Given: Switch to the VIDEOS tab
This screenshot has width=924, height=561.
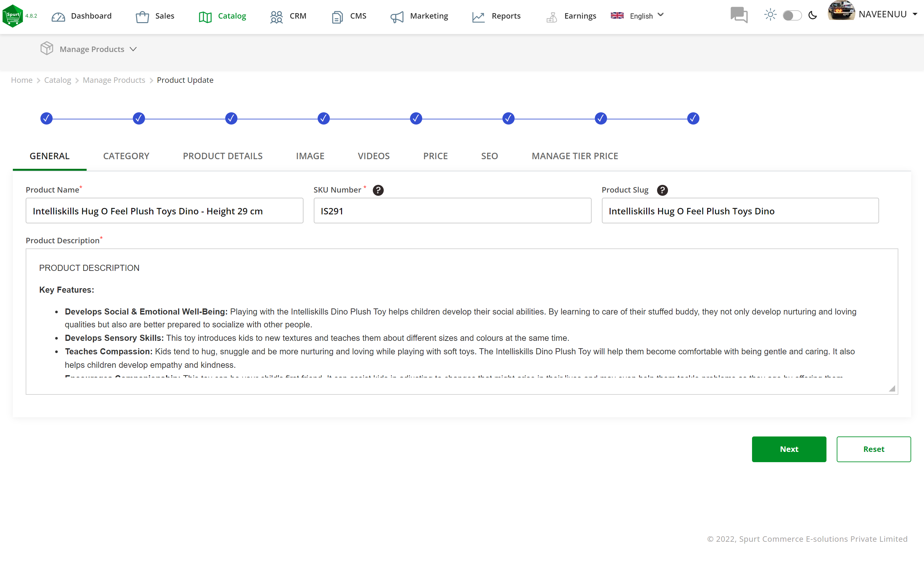Looking at the screenshot, I should click(373, 156).
